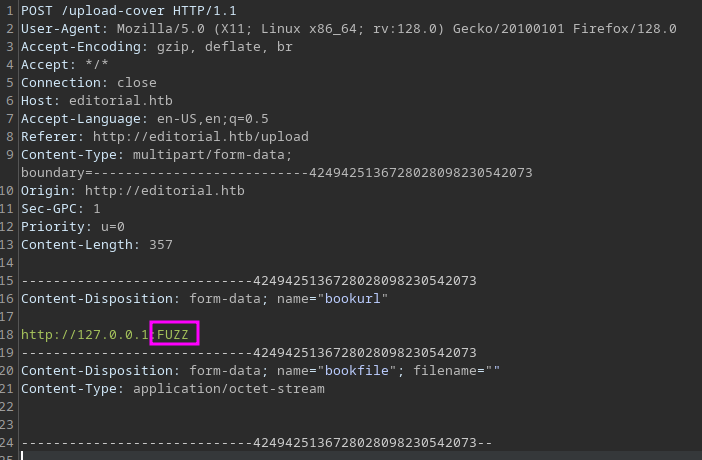This screenshot has width=702, height=460.
Task: Click the Content-Length 357 value
Action: click(160, 245)
